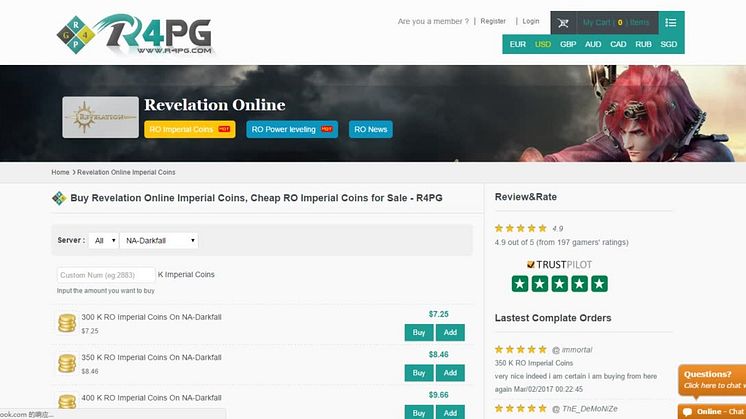Image resolution: width=746 pixels, height=419 pixels.
Task: Switch currency to RUB
Action: click(x=643, y=44)
